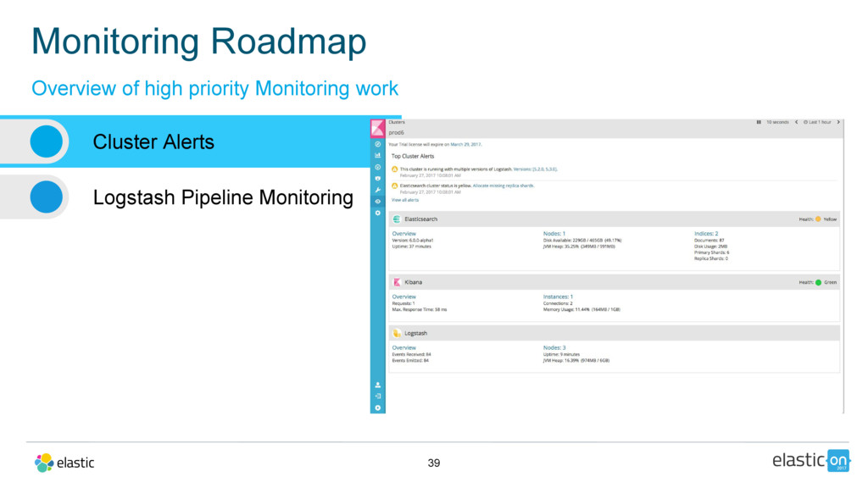Pause auto-refresh using the pause icon
This screenshot has height=488, width=868.
(x=759, y=122)
